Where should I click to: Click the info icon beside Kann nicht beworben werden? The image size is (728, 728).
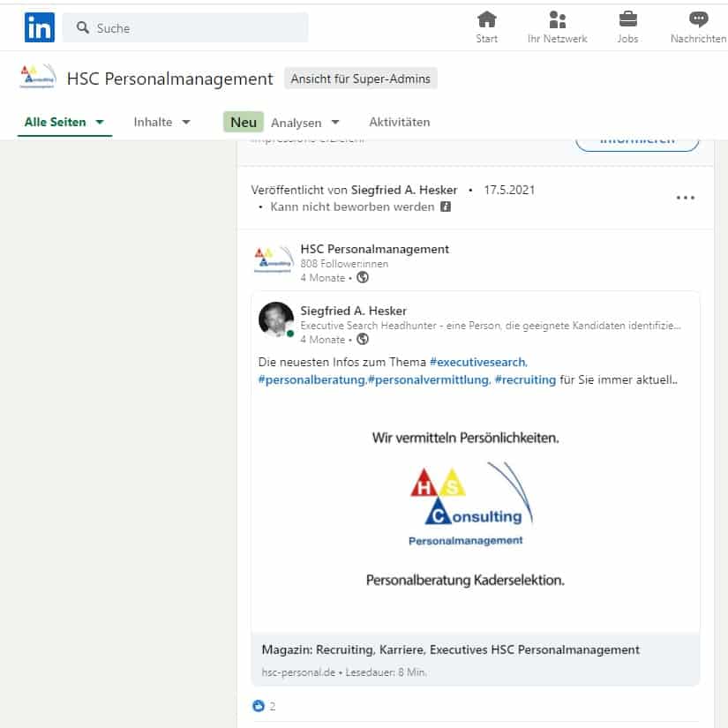446,206
